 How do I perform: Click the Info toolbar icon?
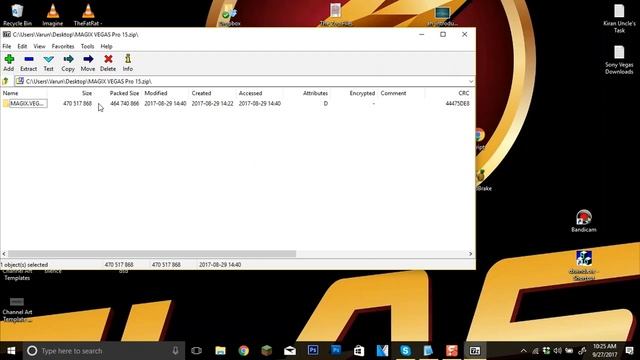pyautogui.click(x=128, y=63)
